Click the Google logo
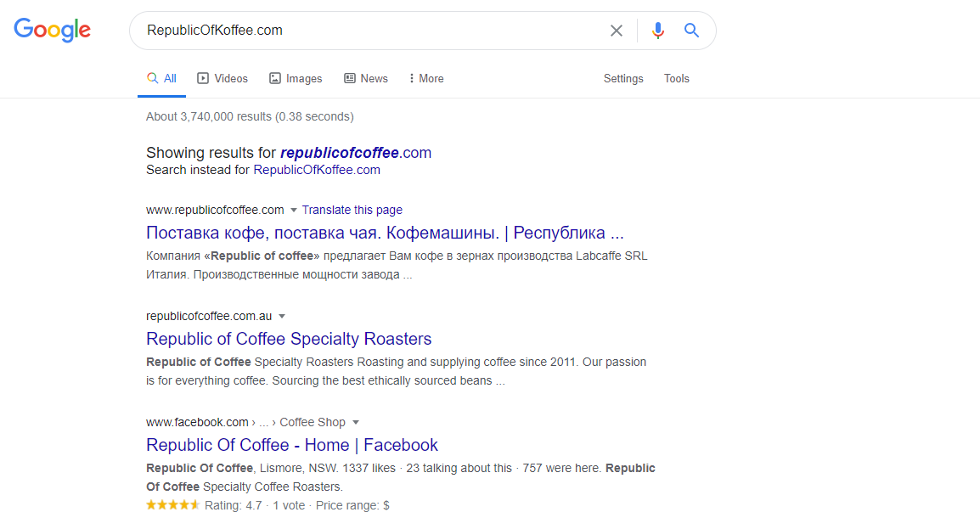The image size is (980, 529). click(x=52, y=30)
